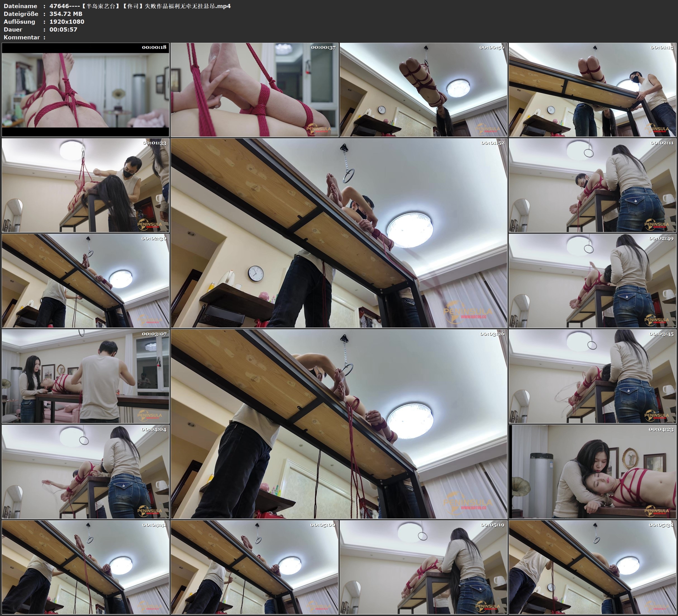Click the thumbnail stamped 00:02:11

pyautogui.click(x=592, y=185)
